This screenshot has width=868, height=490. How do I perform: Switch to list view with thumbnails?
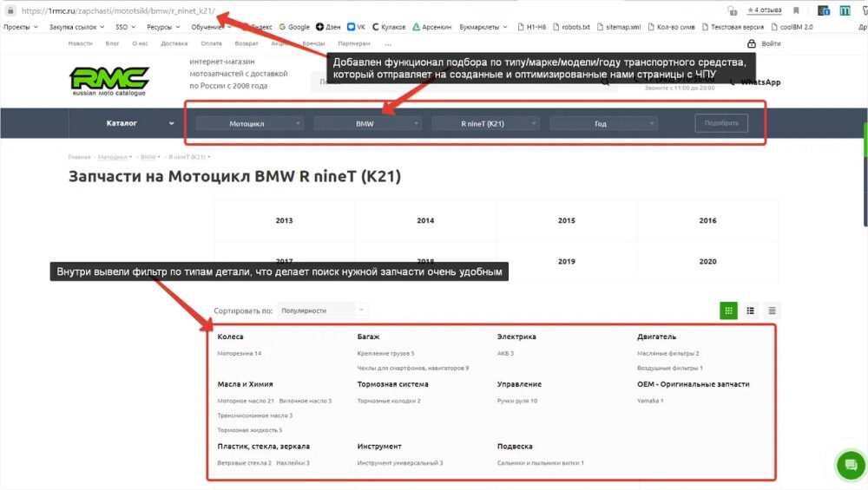coord(751,310)
